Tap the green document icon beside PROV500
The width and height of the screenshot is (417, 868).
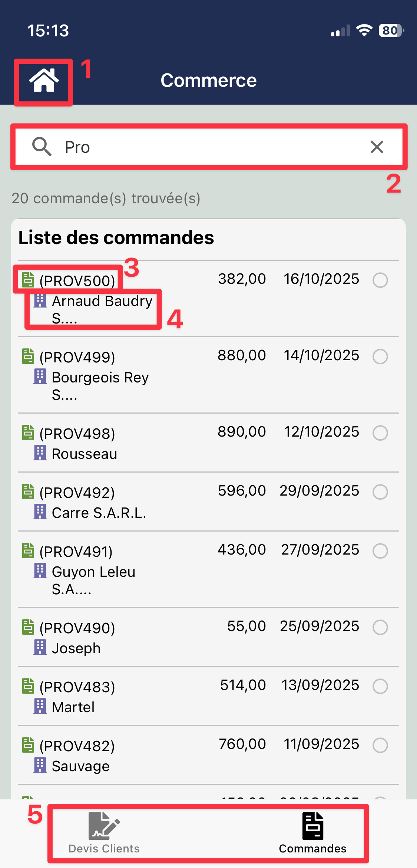28,280
